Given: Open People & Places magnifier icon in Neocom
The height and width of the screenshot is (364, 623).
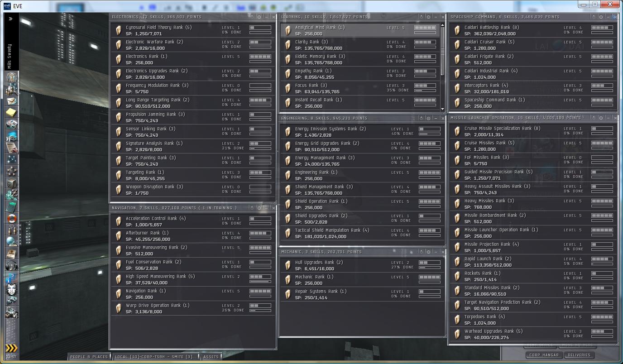Looking at the screenshot, I should (x=11, y=89).
